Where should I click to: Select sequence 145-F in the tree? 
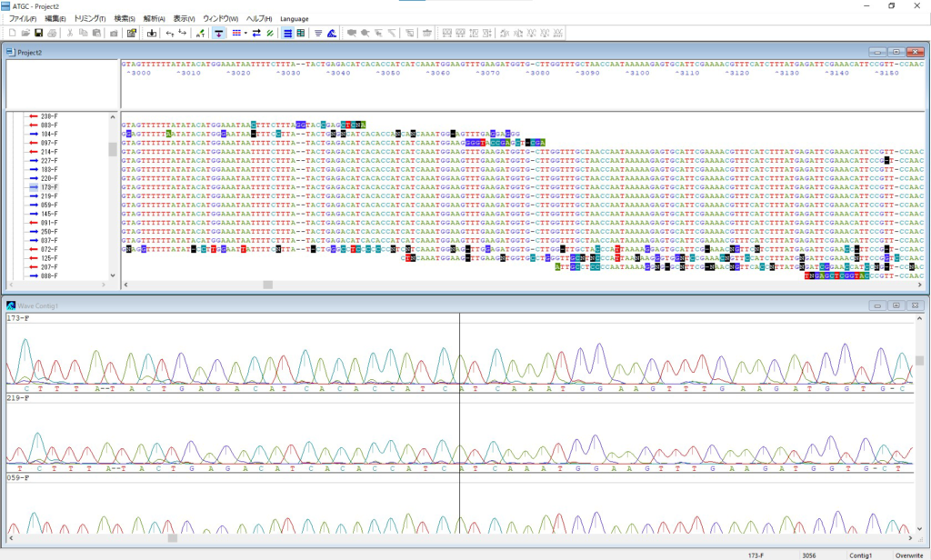coord(49,214)
